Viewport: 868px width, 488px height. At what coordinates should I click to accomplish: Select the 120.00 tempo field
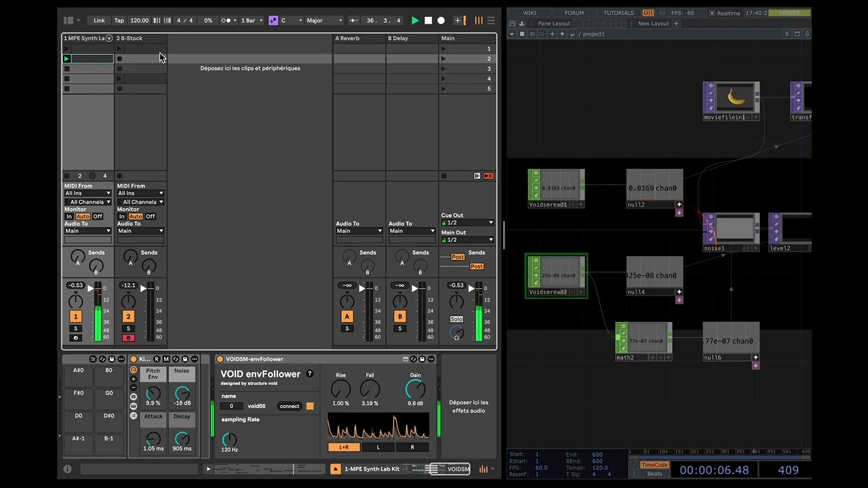(x=139, y=20)
